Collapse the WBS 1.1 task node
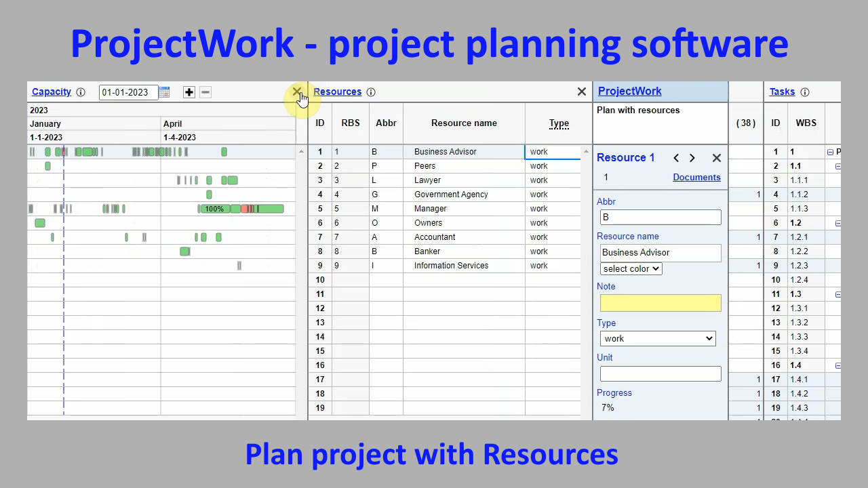 (838, 166)
